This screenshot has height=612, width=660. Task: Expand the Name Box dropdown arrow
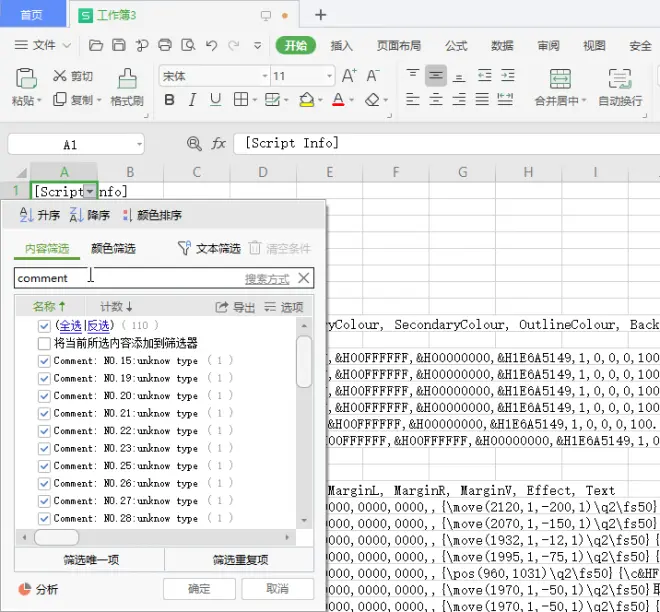click(x=139, y=145)
